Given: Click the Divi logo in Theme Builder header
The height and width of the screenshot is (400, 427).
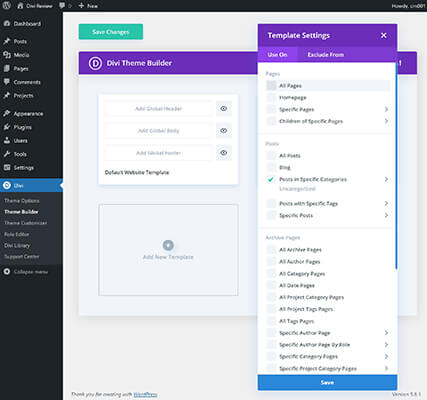Looking at the screenshot, I should [95, 63].
